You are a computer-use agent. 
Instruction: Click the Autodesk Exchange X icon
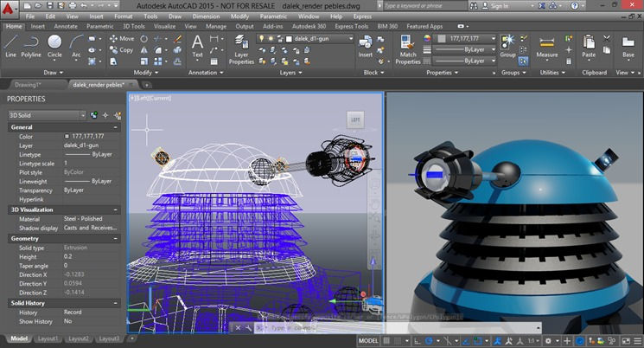coord(542,6)
